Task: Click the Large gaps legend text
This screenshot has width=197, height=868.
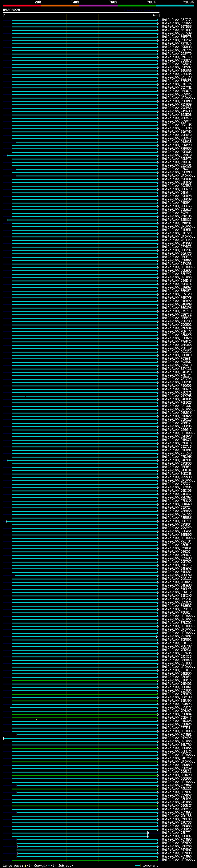Action: 38,865
